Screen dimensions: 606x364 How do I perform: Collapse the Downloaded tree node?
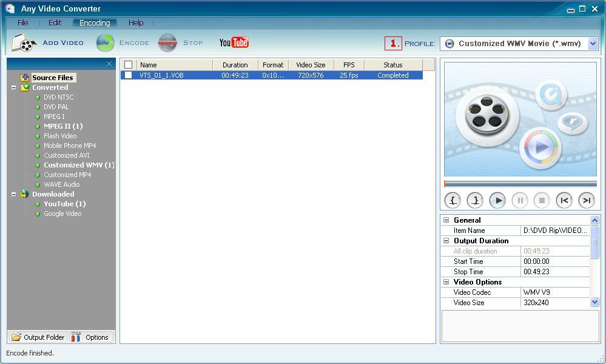pos(13,194)
